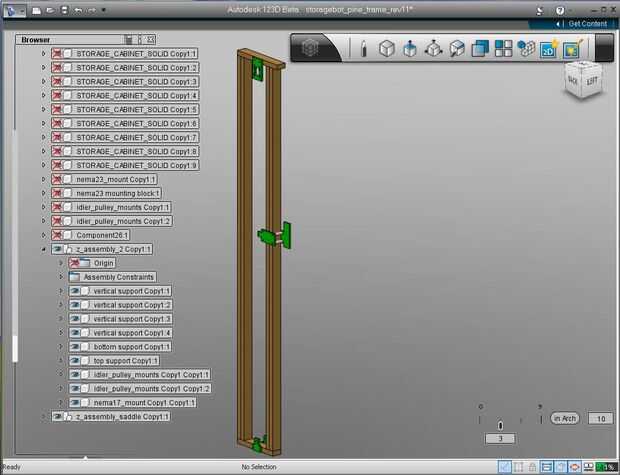620x475 pixels.
Task: Click the window layout icon in status bar
Action: coord(588,467)
